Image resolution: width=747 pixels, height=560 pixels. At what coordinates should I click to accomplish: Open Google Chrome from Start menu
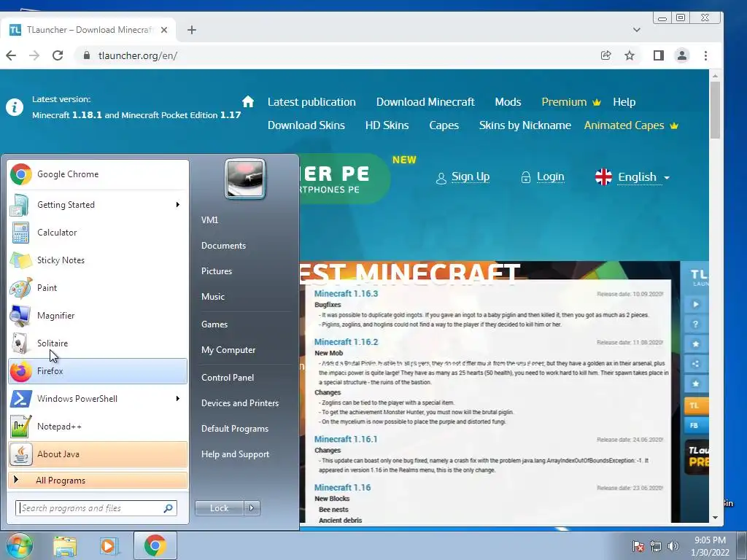coord(98,174)
